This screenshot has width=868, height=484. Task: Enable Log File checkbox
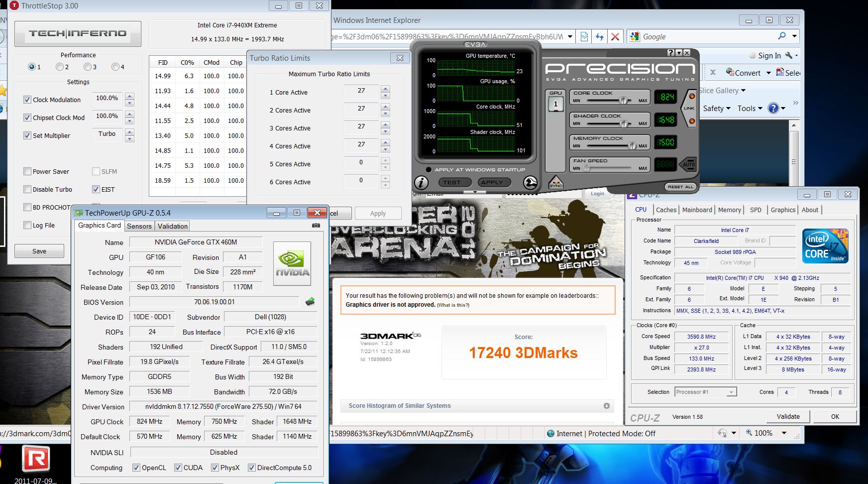(27, 225)
